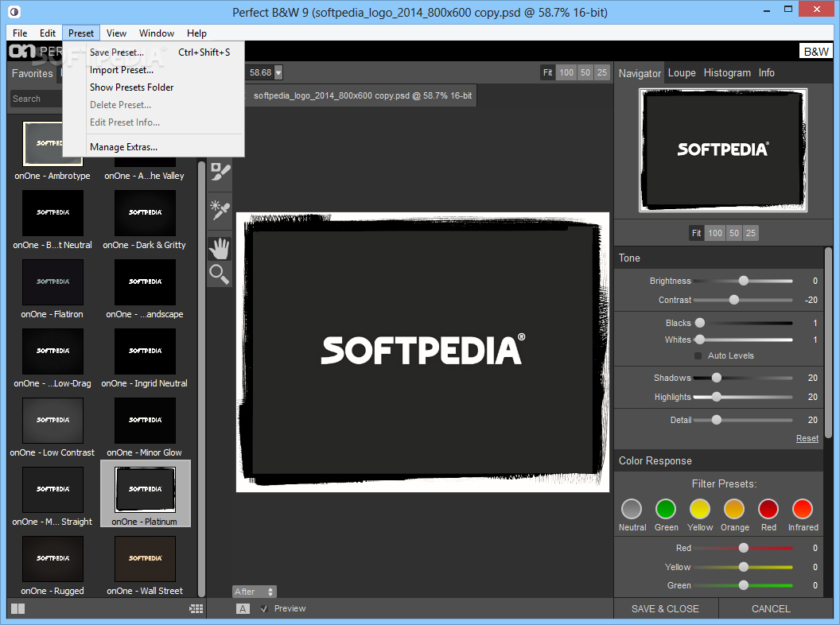Apply the Yellow filter preset

[x=700, y=509]
